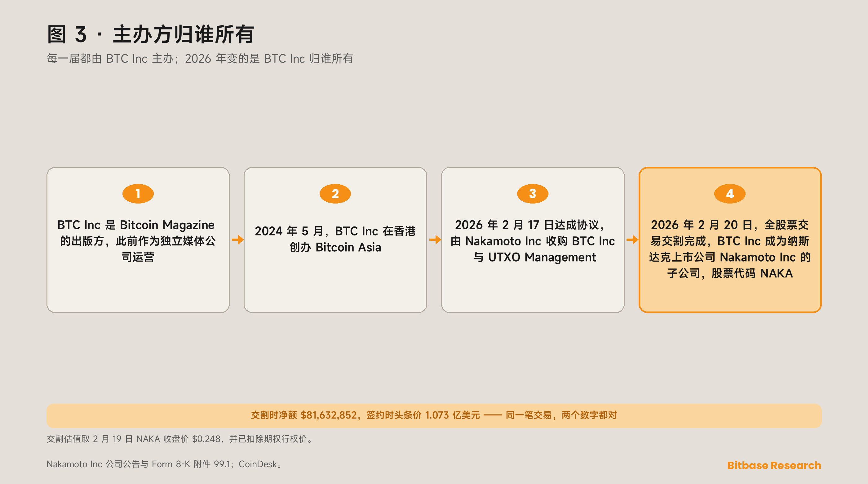Select the card text about 在香港创办 Bitcoin Asia
868x484 pixels.
coord(335,239)
